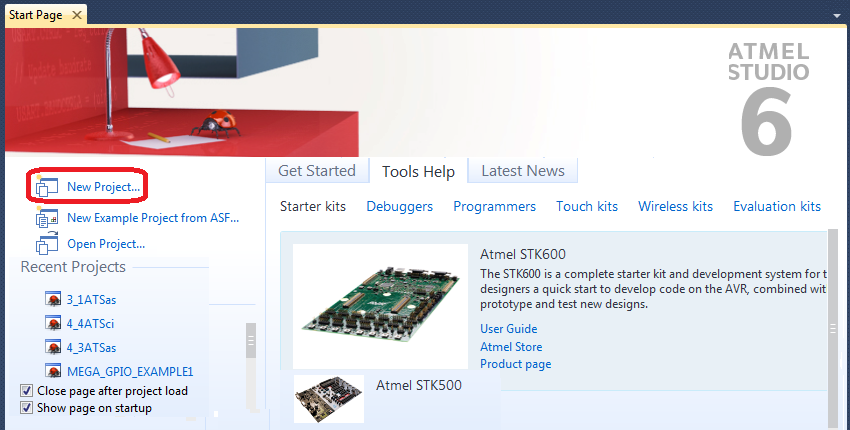Click the Atmel STK500 heading
This screenshot has height=430, width=850.
[x=419, y=386]
